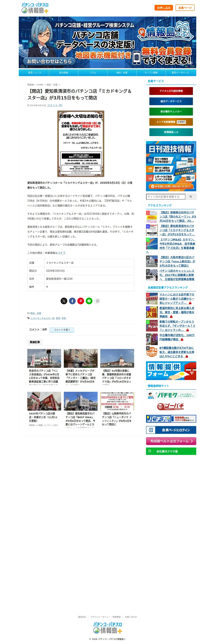215x644 pixels.
Task: Focus the サイト内の記事を検索する search field
Action: click(x=166, y=196)
